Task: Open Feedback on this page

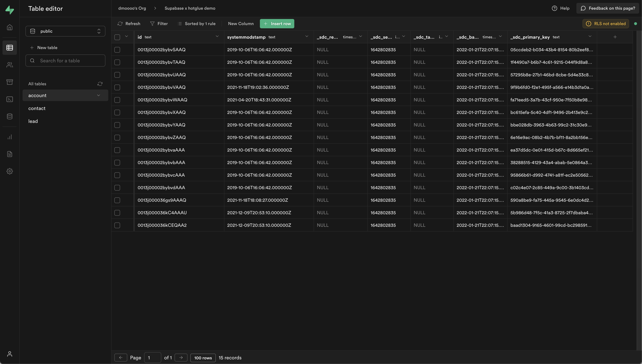Action: [607, 8]
